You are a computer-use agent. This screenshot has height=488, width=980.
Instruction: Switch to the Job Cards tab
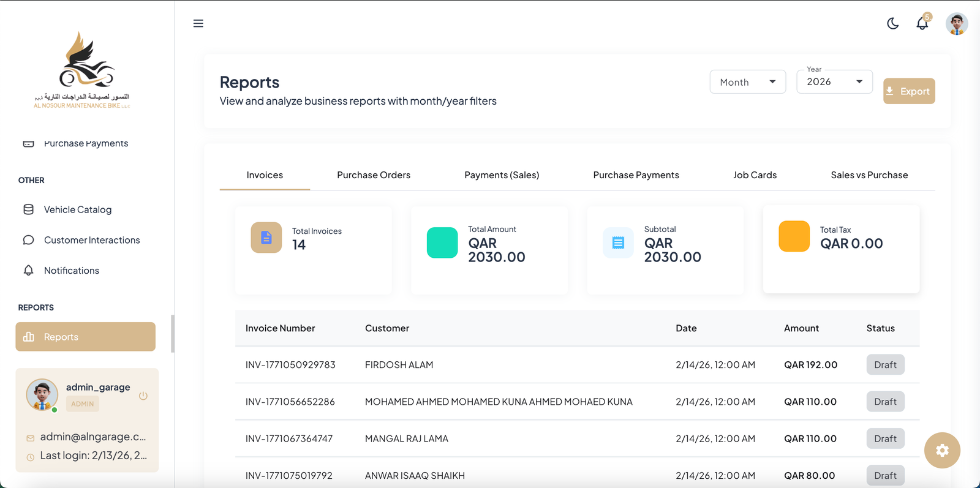[x=755, y=175]
